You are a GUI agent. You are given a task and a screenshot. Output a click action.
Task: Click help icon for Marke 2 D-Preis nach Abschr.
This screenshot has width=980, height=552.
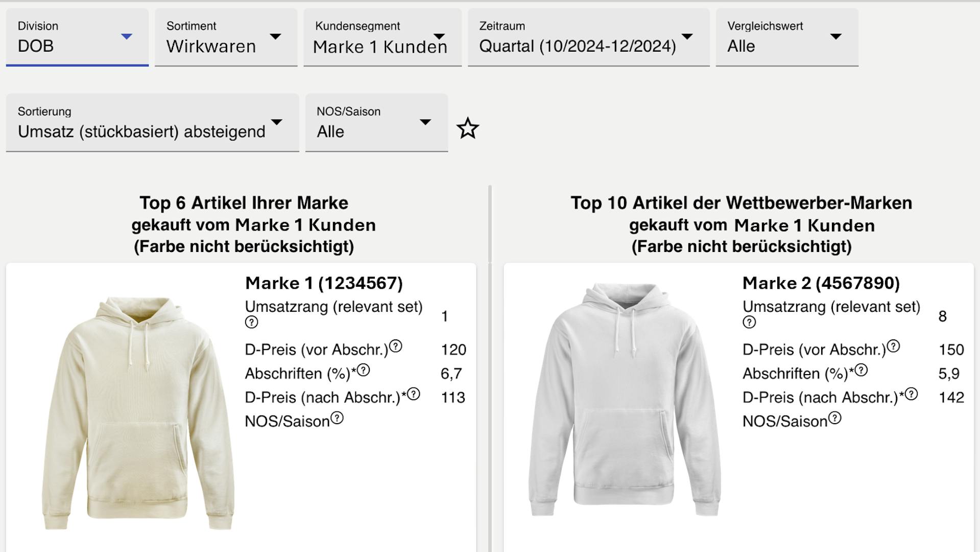click(x=911, y=394)
